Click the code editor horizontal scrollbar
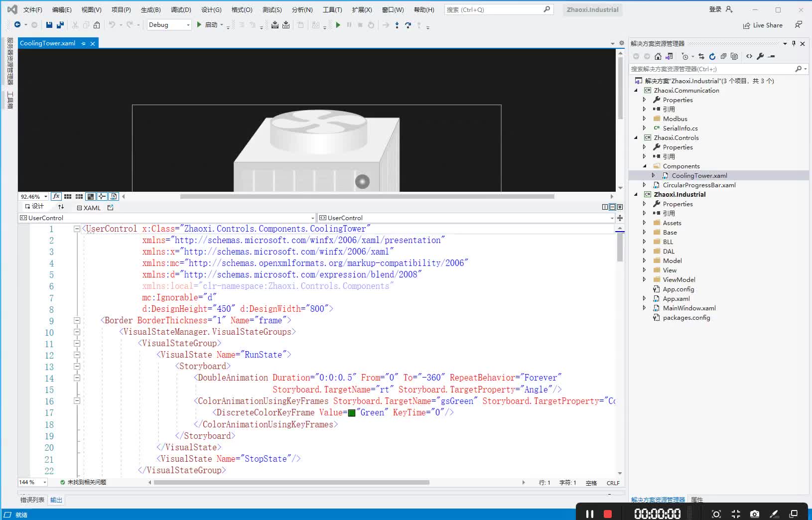Image resolution: width=812 pixels, height=520 pixels. click(x=291, y=482)
